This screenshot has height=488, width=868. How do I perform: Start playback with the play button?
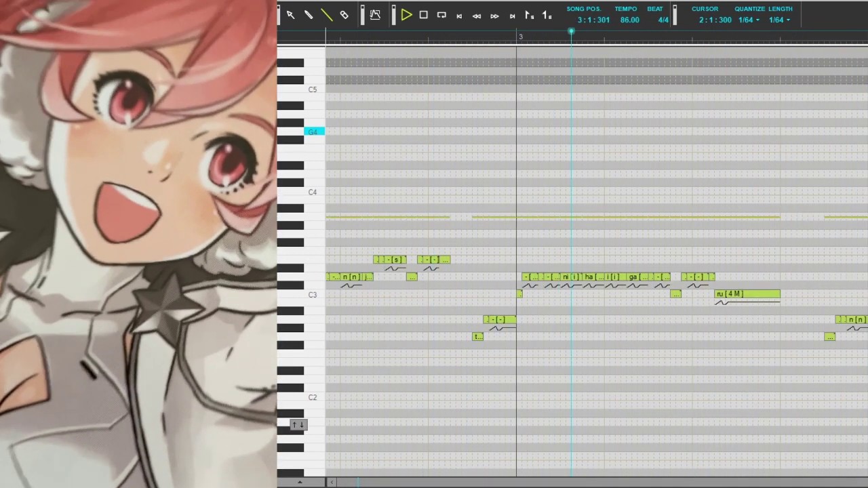[x=406, y=15]
